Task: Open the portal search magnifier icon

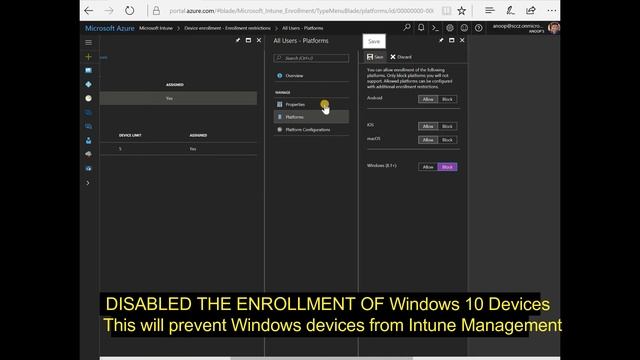Action: (407, 28)
